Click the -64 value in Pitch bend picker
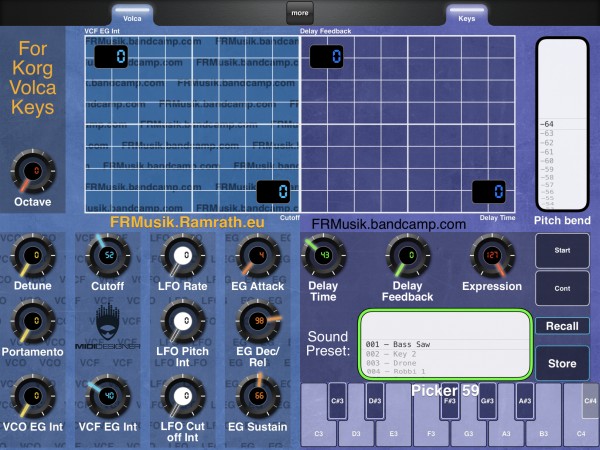This screenshot has width=600, height=450. pos(562,124)
